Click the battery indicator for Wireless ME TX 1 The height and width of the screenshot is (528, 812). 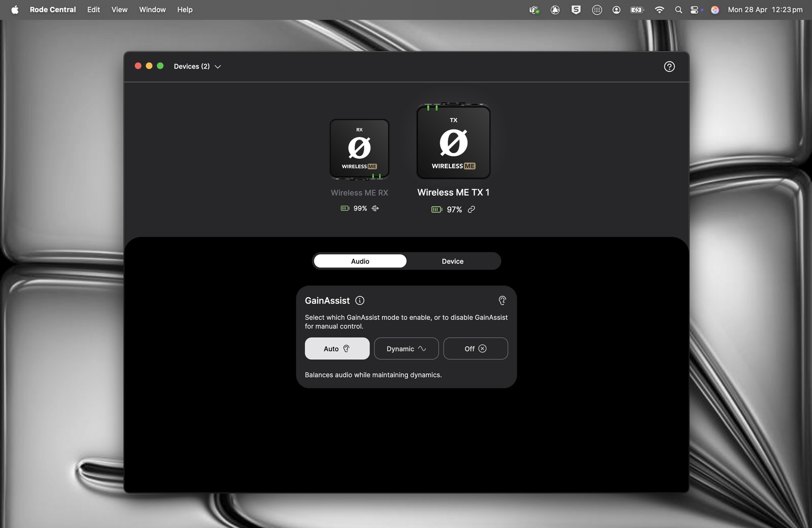tap(436, 209)
